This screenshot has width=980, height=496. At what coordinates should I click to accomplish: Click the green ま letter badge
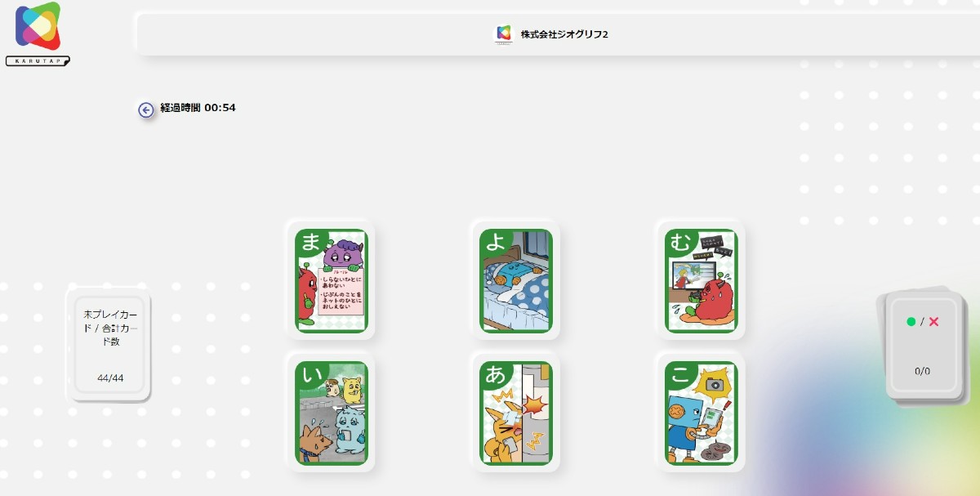pyautogui.click(x=311, y=243)
